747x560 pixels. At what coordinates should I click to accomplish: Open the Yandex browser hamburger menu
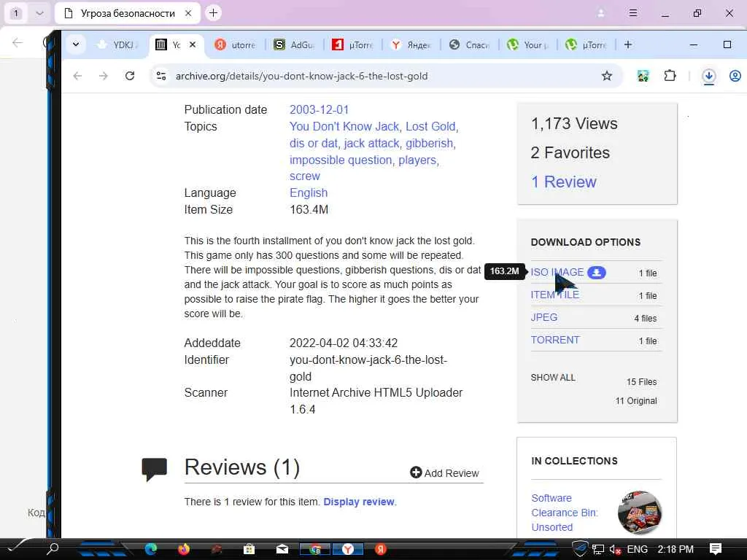click(x=633, y=13)
